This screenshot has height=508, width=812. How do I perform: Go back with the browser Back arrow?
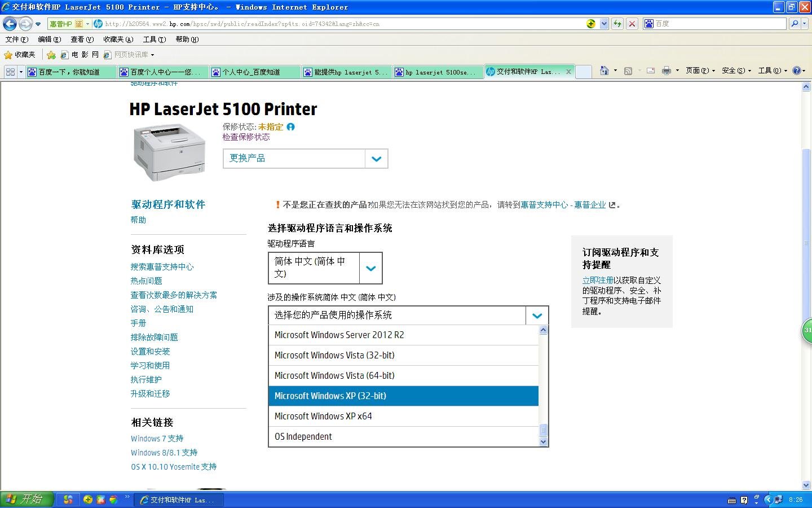[10, 24]
